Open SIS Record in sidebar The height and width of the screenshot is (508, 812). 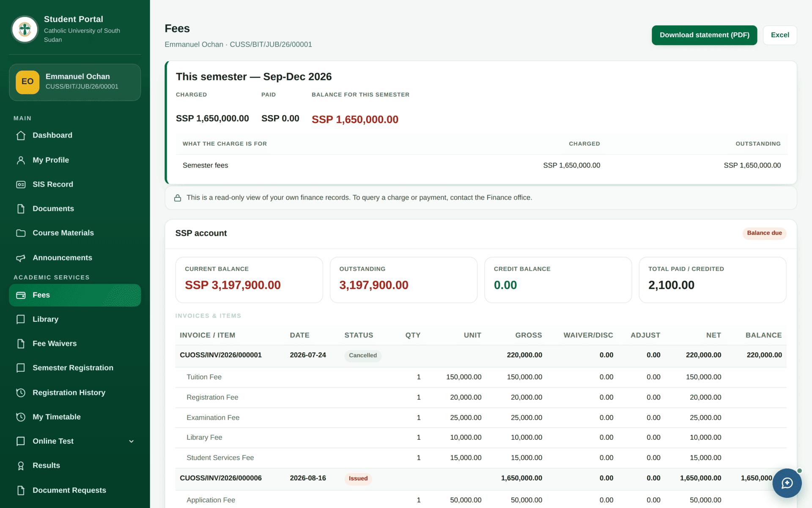(75, 185)
